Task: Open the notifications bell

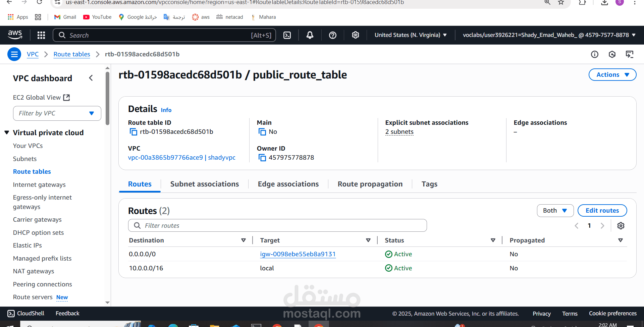Action: 310,35
